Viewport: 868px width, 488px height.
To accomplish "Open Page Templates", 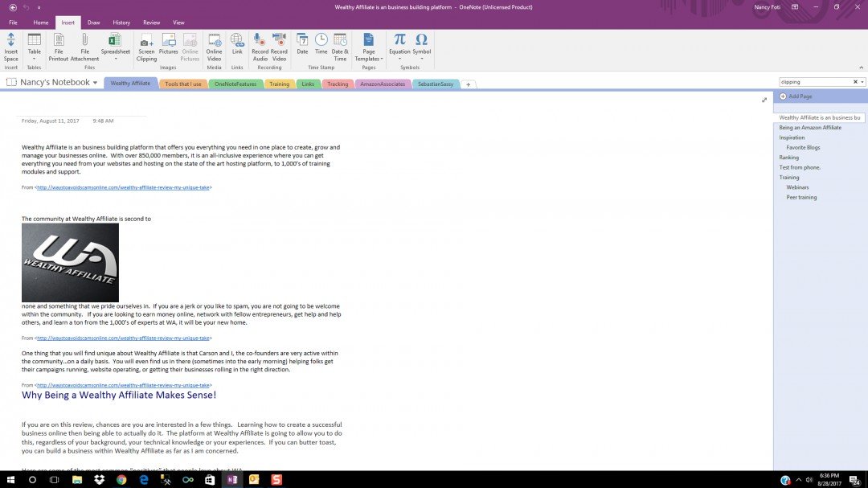I will click(369, 47).
